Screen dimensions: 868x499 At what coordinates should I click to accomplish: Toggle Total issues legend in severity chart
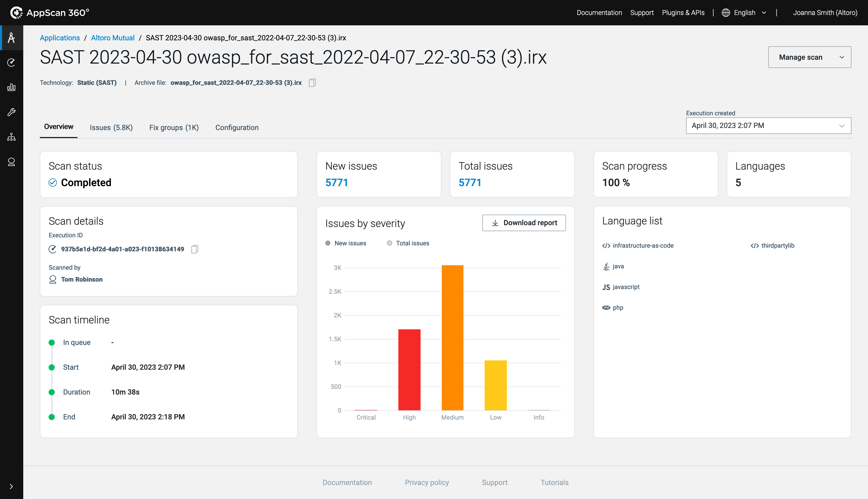(x=408, y=243)
